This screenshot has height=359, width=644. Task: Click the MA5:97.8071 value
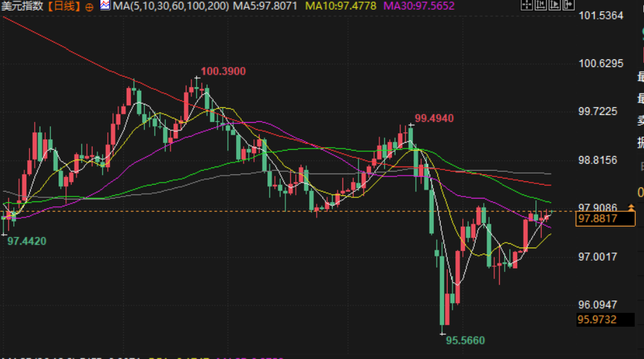(x=265, y=6)
